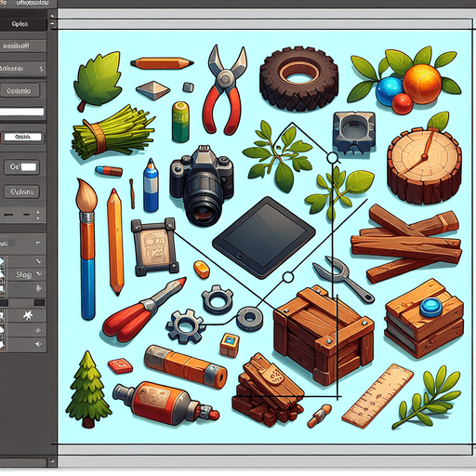Select the framed stone tablet sprite

tap(154, 247)
